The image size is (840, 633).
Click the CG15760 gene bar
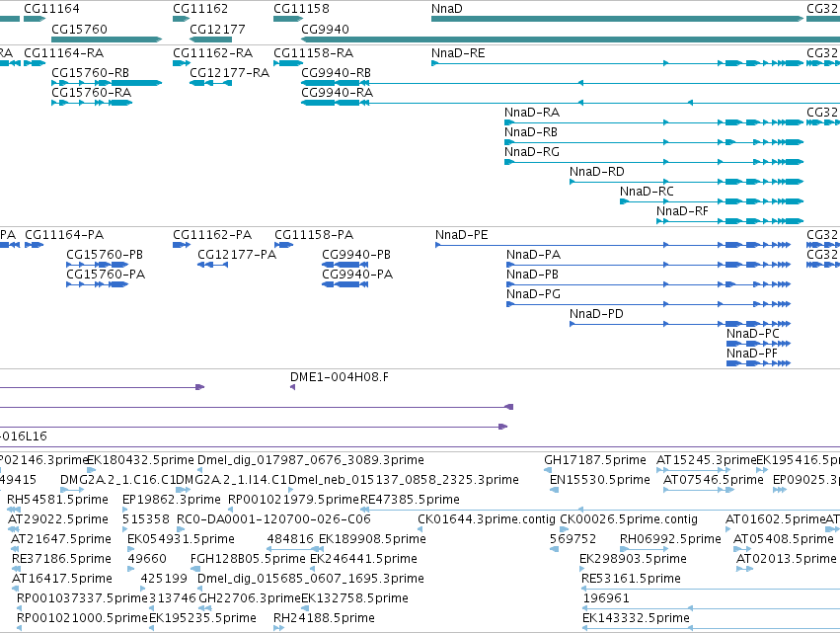pyautogui.click(x=107, y=40)
